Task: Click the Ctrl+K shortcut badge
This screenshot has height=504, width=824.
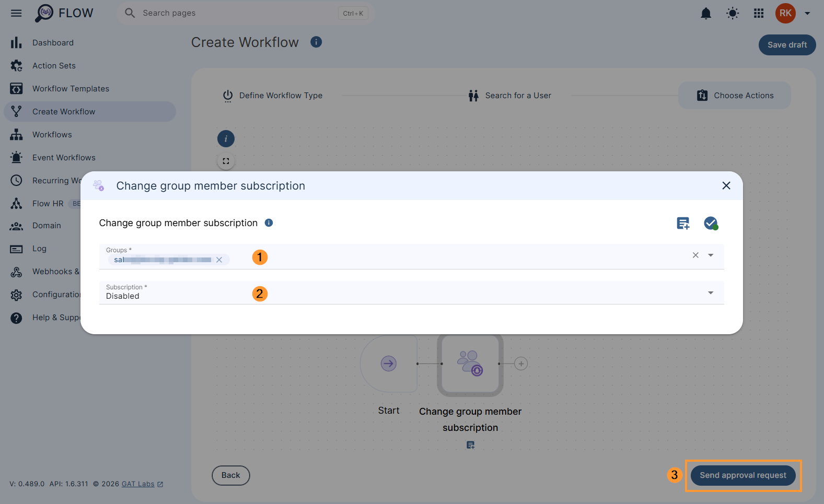Action: [x=353, y=14]
